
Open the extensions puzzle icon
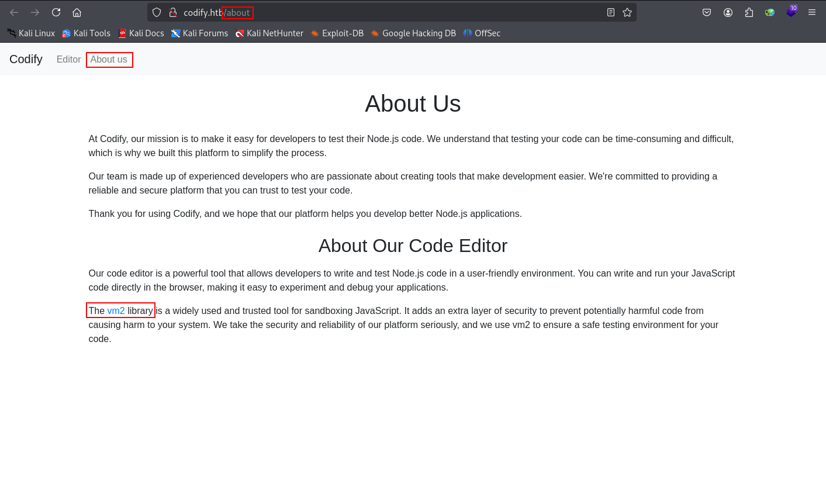click(749, 12)
